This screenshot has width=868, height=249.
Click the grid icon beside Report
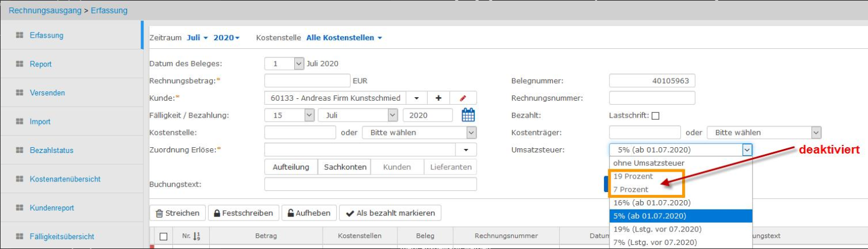[x=19, y=64]
